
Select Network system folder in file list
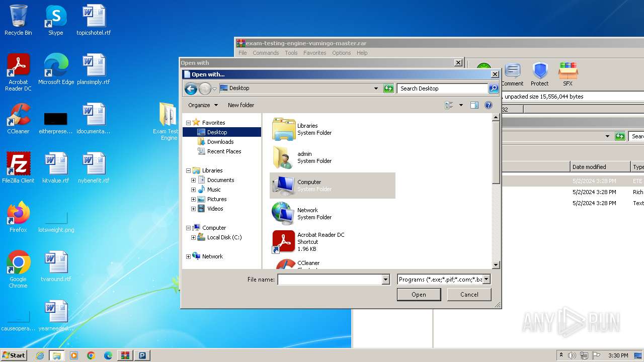point(333,214)
